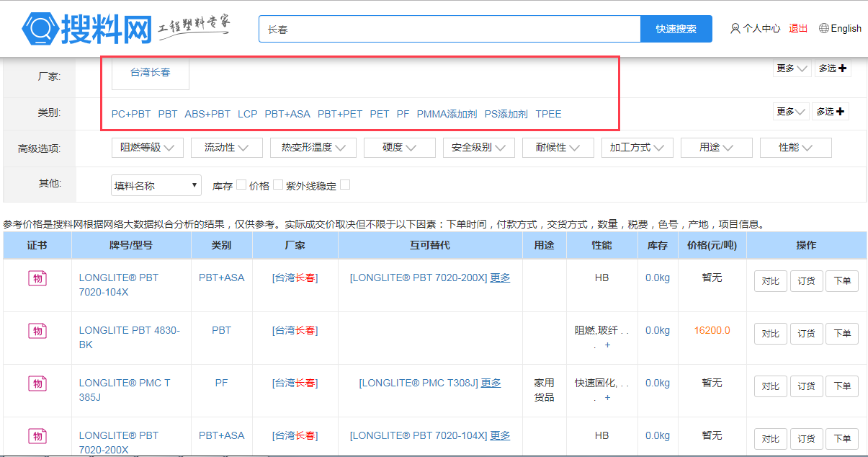
Task: Select the PC+PBT category filter
Action: pos(131,114)
